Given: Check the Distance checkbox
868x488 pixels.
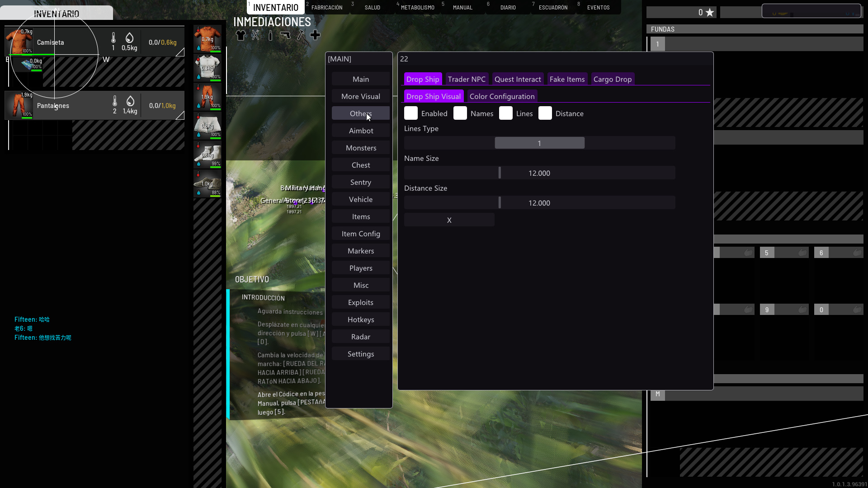Looking at the screenshot, I should 545,113.
